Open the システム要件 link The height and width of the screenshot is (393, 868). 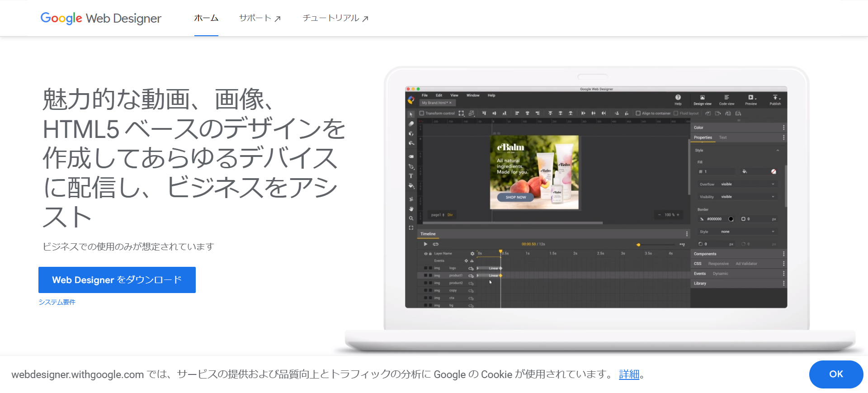[x=57, y=302]
